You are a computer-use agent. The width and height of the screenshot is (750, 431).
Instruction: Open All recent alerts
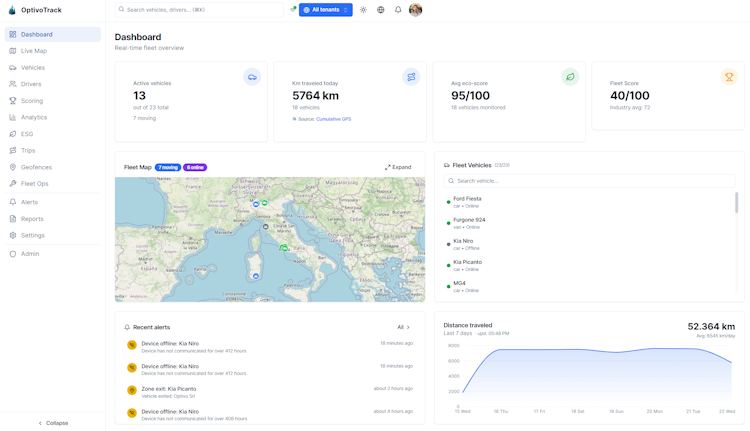tap(403, 327)
